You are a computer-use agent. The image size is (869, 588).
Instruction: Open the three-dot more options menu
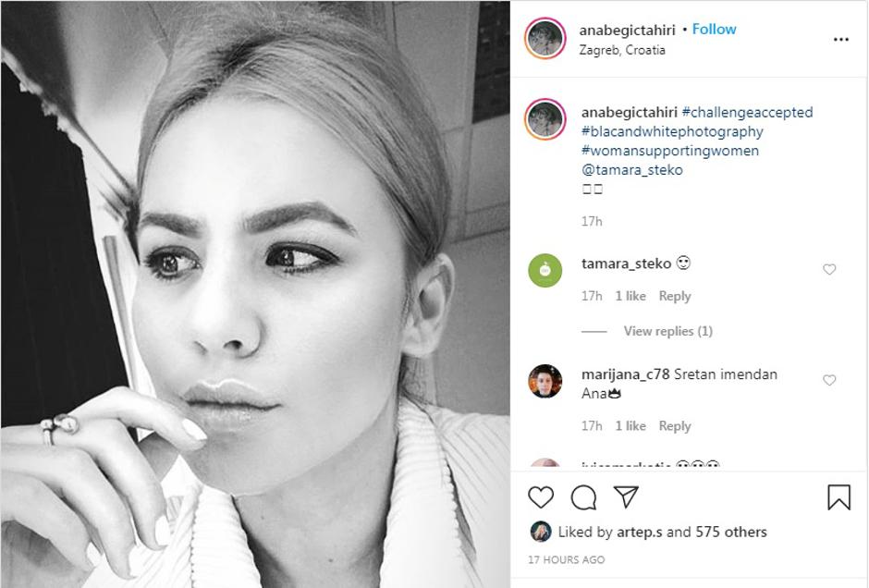(x=840, y=40)
